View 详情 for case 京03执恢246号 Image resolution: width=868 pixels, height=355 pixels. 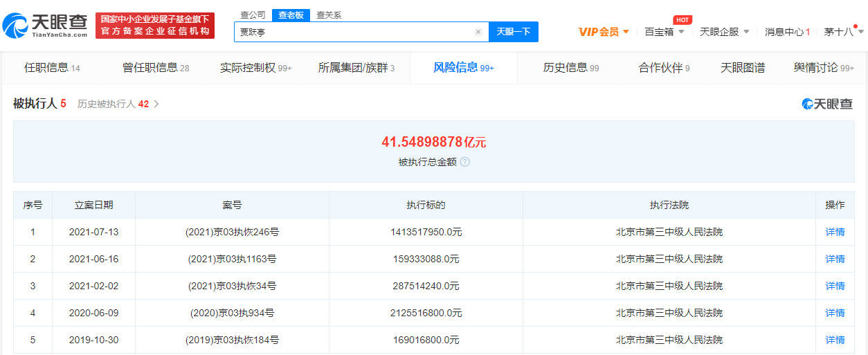click(835, 232)
